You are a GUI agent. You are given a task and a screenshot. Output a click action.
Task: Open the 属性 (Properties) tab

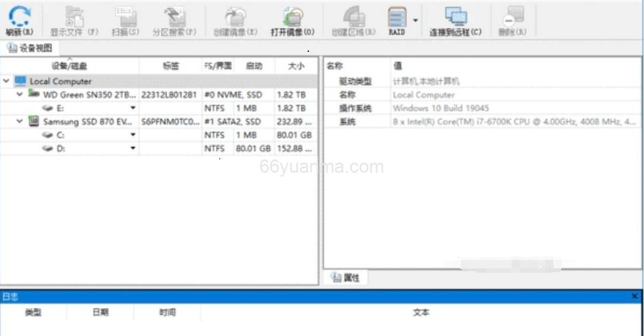[345, 277]
